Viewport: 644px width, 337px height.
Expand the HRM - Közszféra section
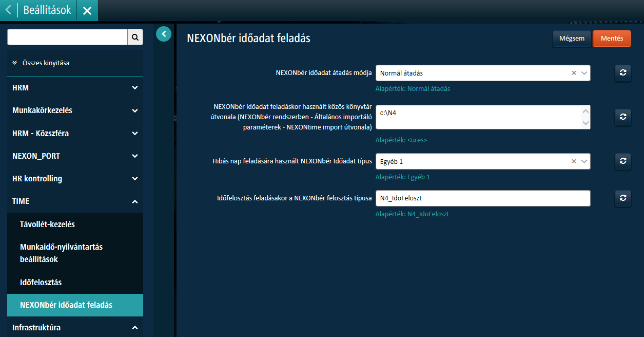75,133
